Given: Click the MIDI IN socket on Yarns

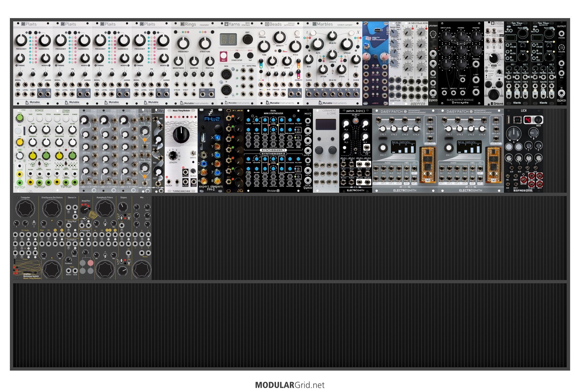Looking at the screenshot, I should (x=226, y=74).
